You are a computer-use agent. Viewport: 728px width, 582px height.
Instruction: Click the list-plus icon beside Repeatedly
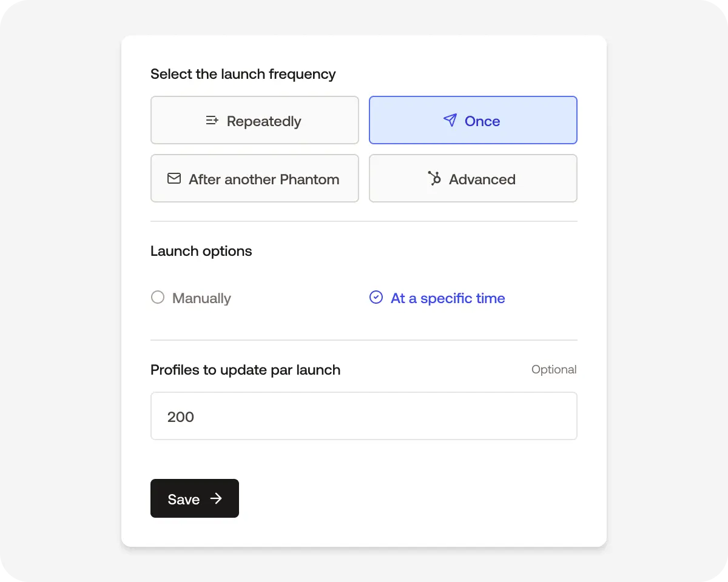(x=212, y=120)
